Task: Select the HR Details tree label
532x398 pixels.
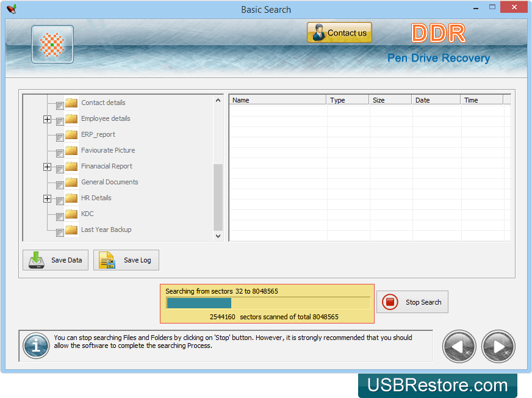Action: [x=96, y=198]
